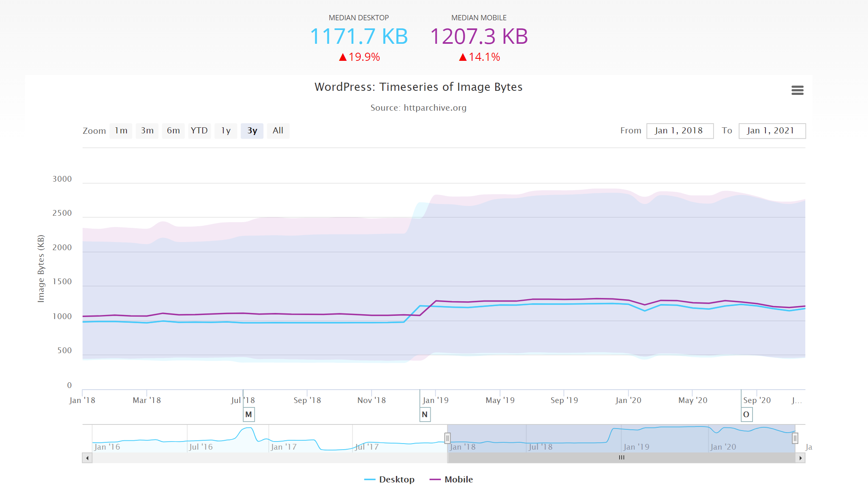Viewport: 868px width, 493px height.
Task: Click the chart title WordPress Timeseries
Action: (419, 87)
